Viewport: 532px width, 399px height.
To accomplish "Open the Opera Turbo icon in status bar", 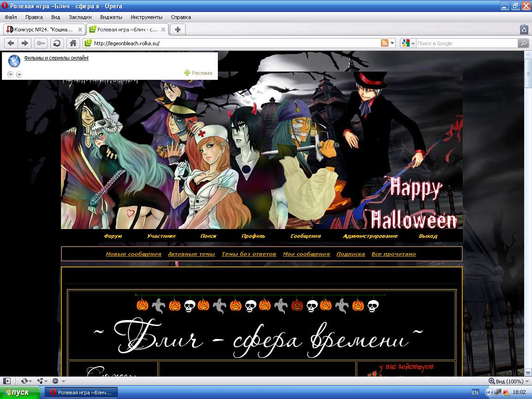I will [x=55, y=381].
